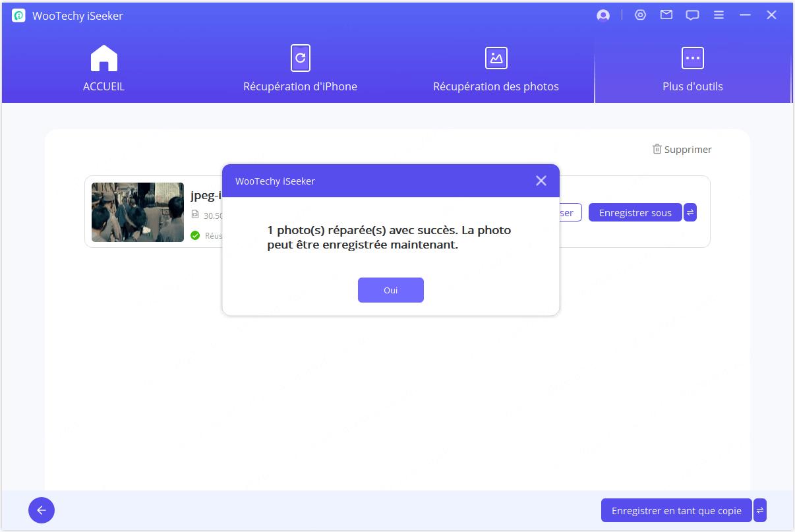Click the repaired photo thumbnail

point(138,212)
